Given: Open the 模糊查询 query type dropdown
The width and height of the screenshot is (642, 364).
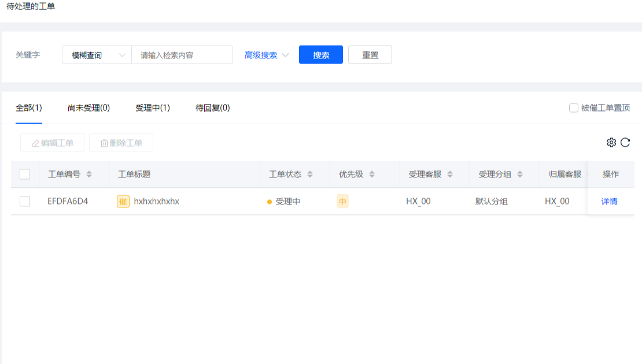Looking at the screenshot, I should point(97,55).
